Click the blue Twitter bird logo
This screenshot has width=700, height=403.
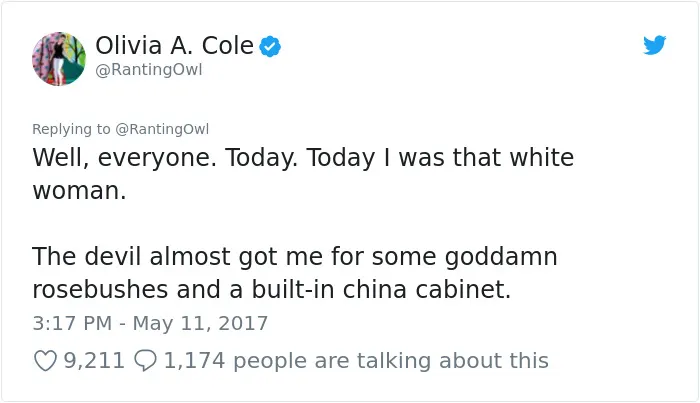(x=654, y=45)
